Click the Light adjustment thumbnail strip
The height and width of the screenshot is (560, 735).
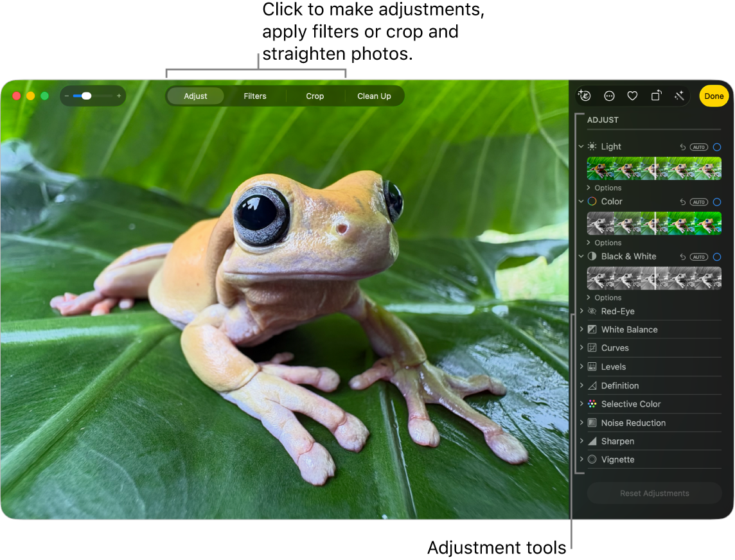[654, 168]
